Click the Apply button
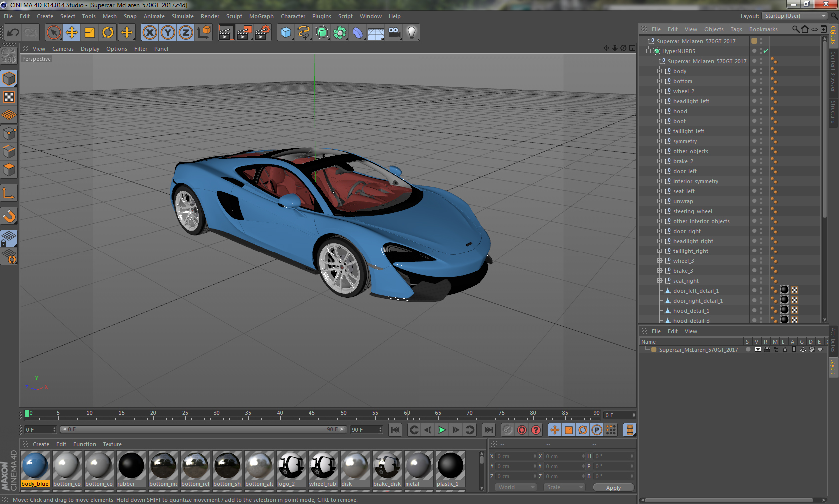839x504 pixels. [613, 488]
